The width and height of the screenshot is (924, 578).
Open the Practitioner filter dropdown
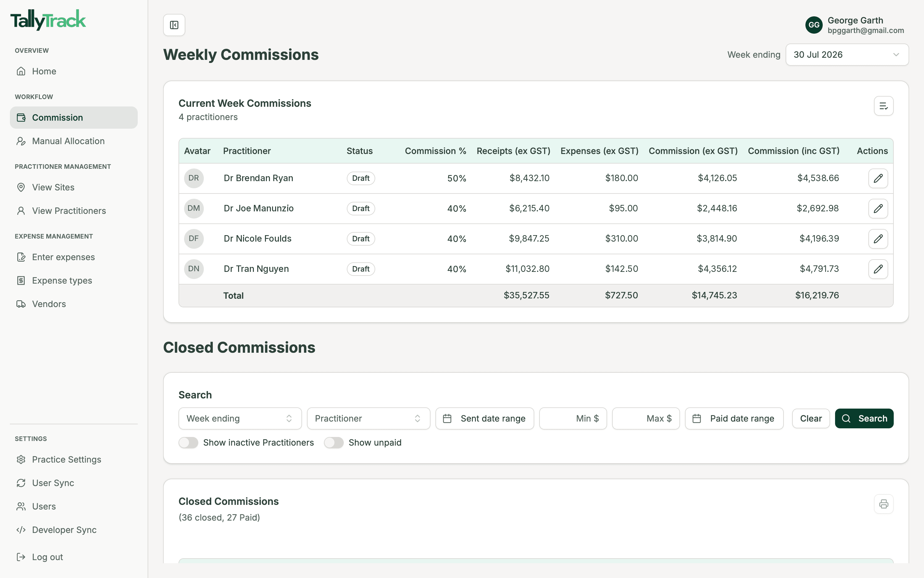[x=368, y=418]
